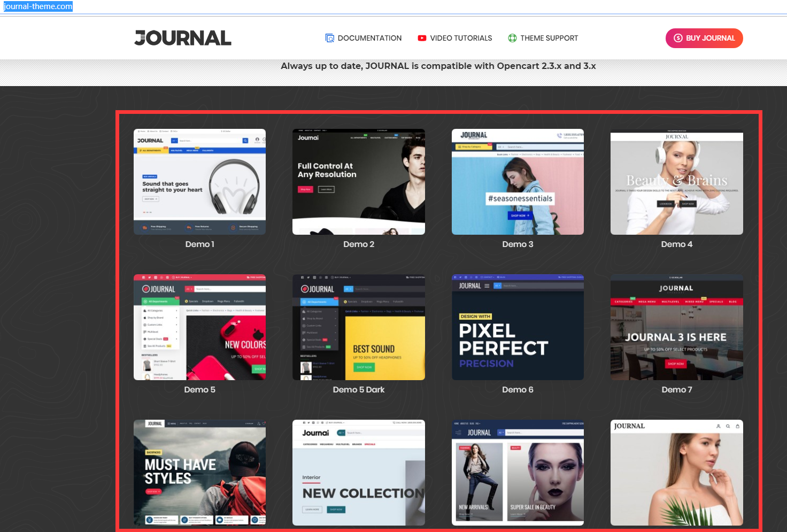
Task: Open the woman with leaf demo thumbnail
Action: coord(677,473)
